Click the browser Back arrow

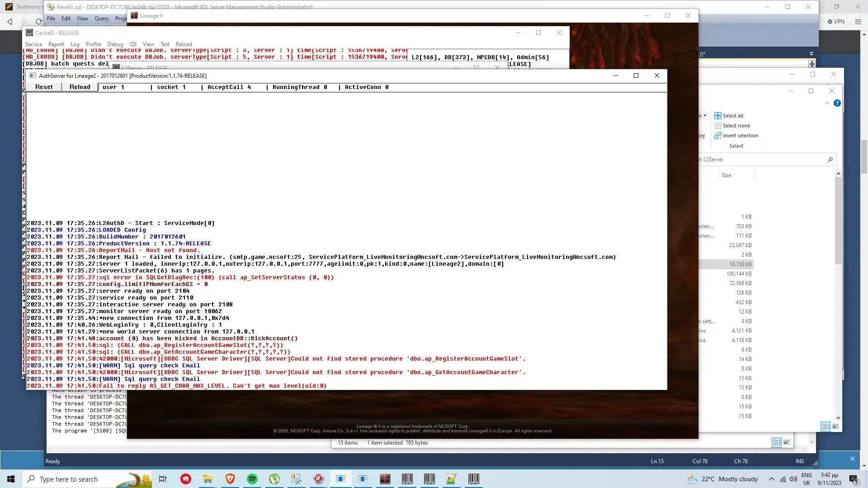tap(10, 21)
